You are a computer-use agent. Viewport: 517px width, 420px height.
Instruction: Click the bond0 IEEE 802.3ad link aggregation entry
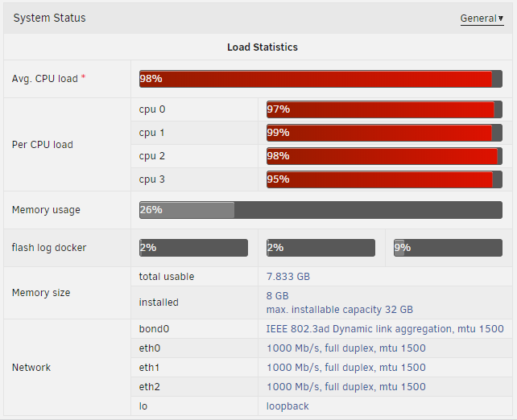pyautogui.click(x=385, y=329)
